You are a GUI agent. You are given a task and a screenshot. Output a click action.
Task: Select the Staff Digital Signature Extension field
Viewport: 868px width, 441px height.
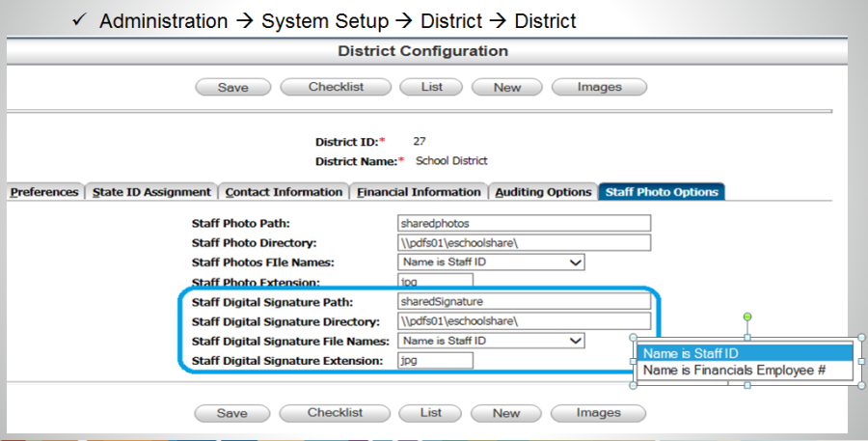436,360
